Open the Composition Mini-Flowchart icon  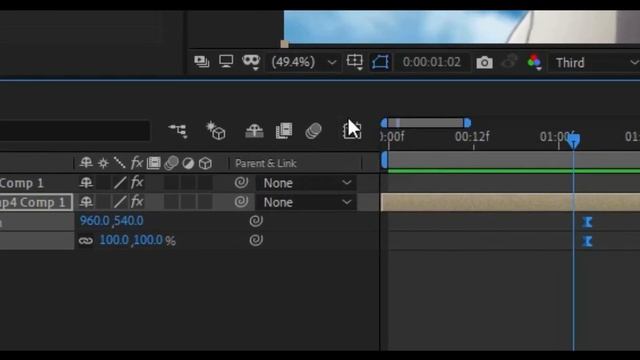178,131
